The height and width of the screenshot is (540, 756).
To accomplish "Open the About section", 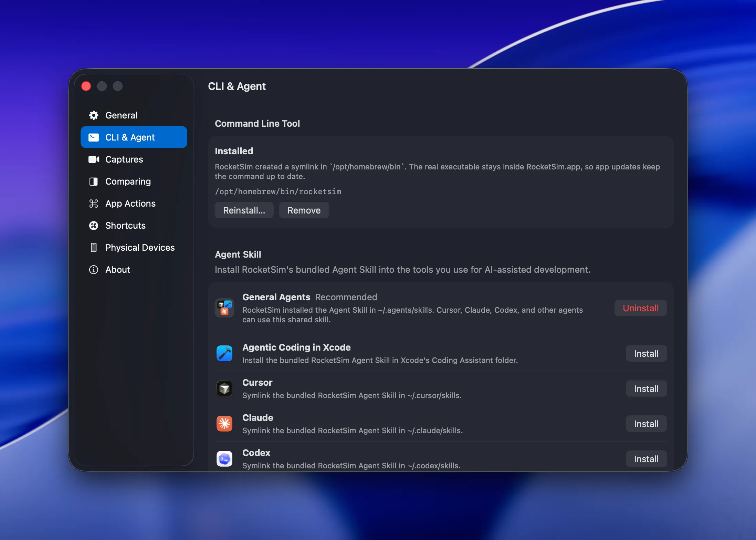I will (x=134, y=269).
